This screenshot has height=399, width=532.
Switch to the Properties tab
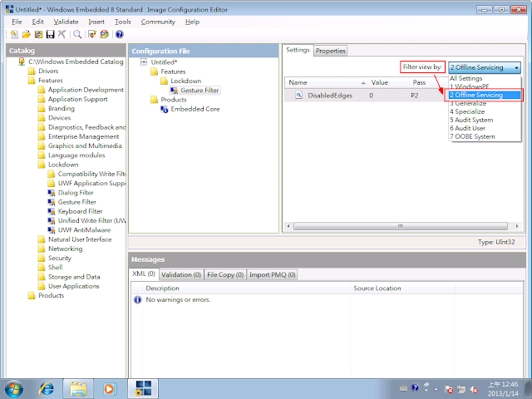pyautogui.click(x=331, y=51)
